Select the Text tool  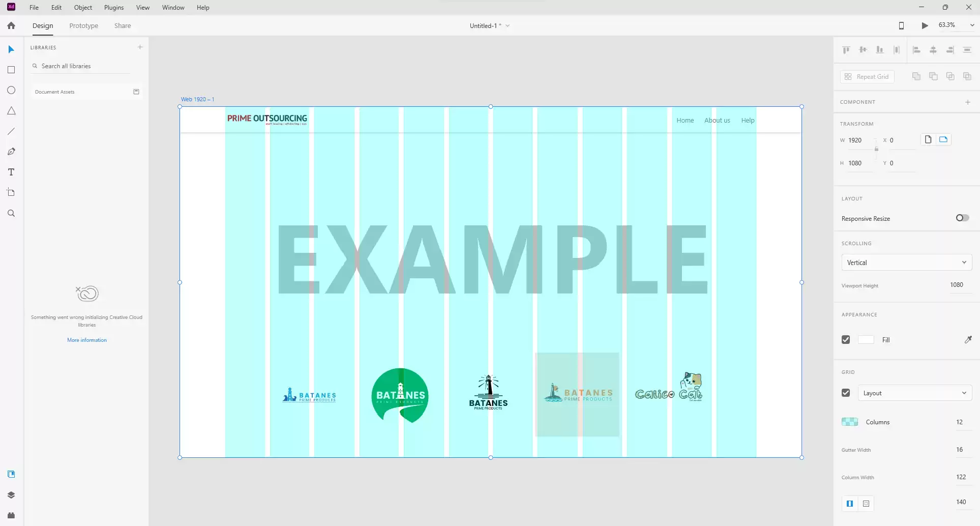pyautogui.click(x=11, y=172)
